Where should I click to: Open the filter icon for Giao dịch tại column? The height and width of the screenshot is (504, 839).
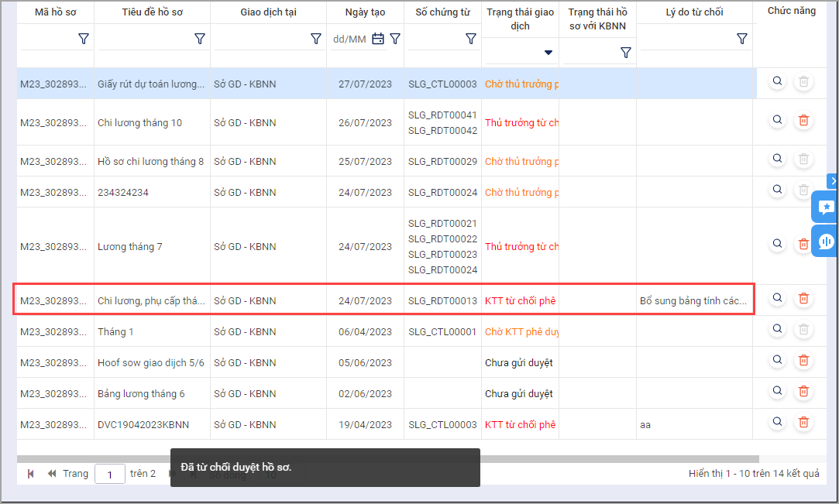point(316,39)
